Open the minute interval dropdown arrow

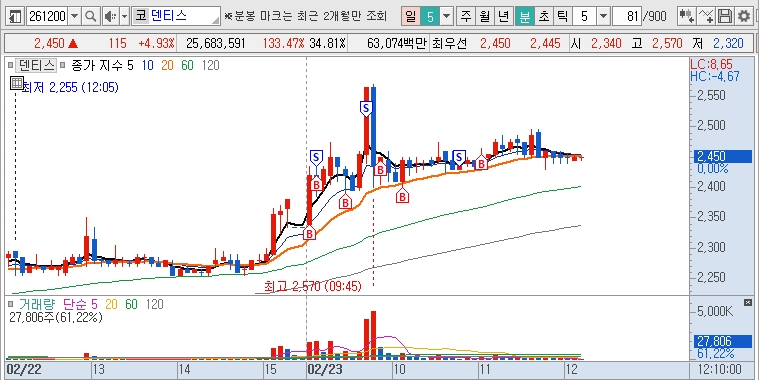[603, 17]
